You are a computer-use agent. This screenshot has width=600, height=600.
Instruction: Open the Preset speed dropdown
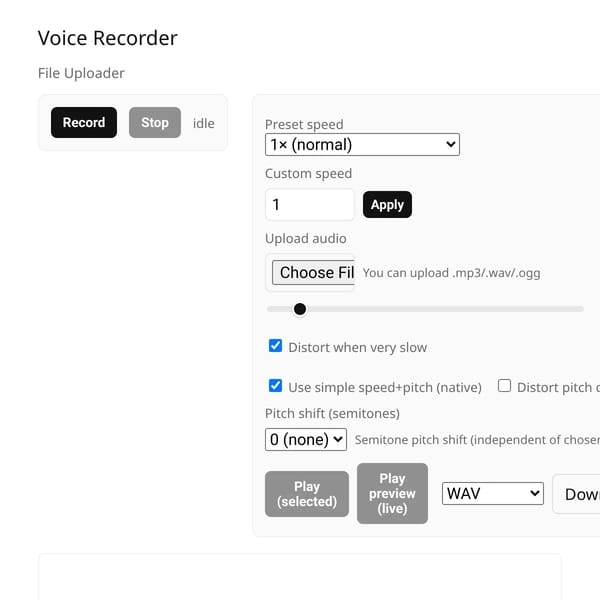pos(362,145)
